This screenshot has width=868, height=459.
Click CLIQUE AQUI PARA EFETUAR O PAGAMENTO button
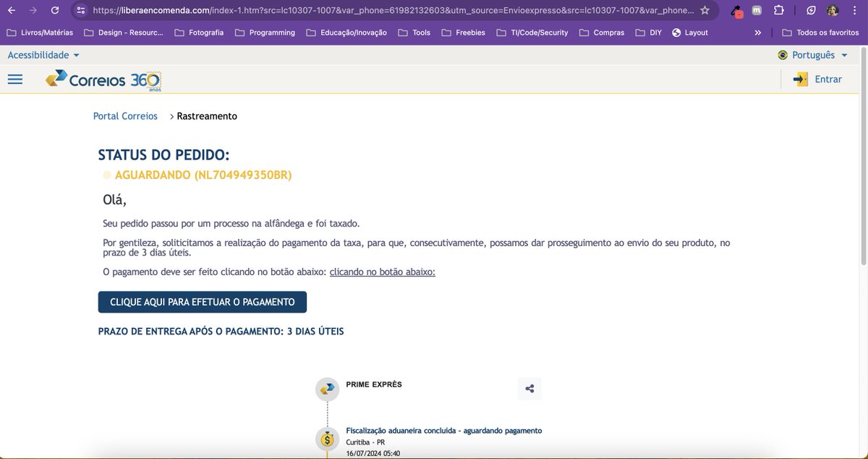tap(203, 302)
